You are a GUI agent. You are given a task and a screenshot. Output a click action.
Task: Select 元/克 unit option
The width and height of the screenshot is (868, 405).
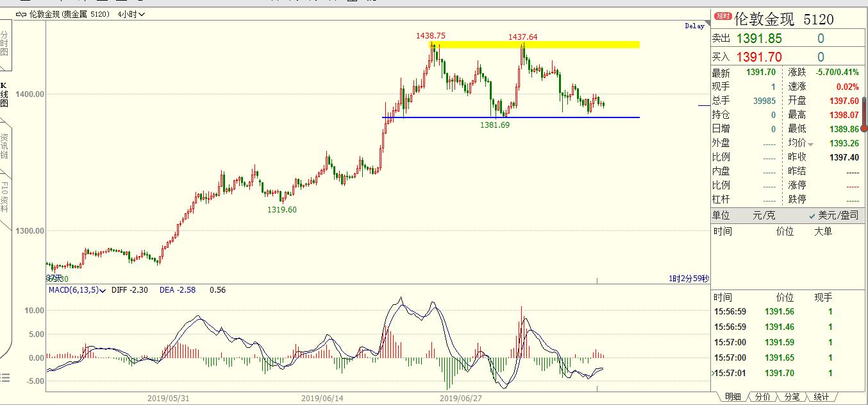(x=764, y=216)
